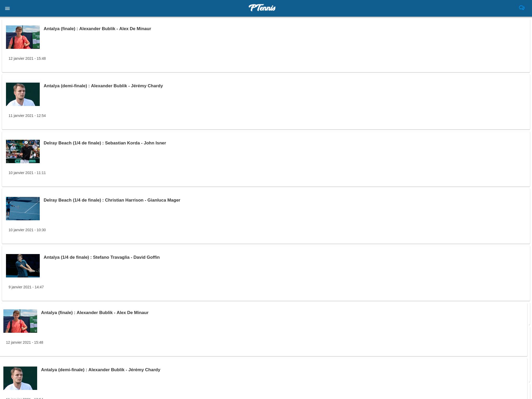This screenshot has width=532, height=399.
Task: Click the Korda - Isner match thumbnail
Action: pyautogui.click(x=23, y=151)
